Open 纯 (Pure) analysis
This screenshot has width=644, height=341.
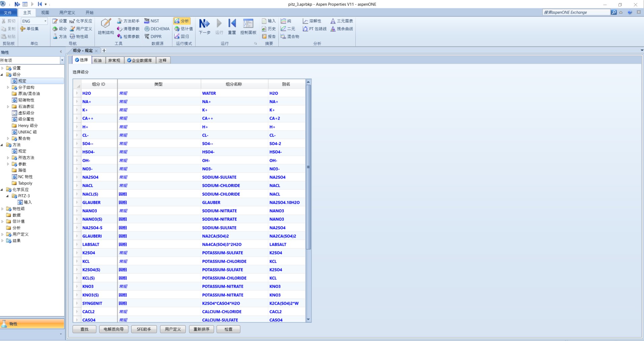pos(286,21)
